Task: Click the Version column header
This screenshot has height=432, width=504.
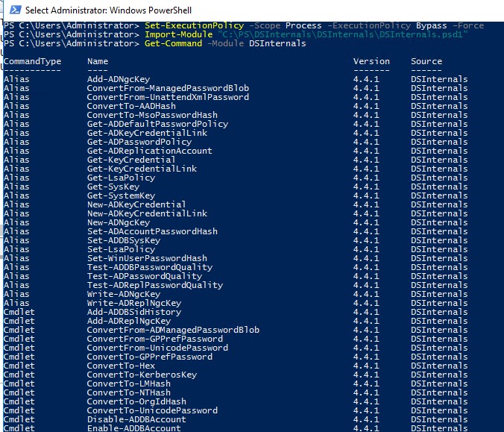Action: click(x=371, y=61)
